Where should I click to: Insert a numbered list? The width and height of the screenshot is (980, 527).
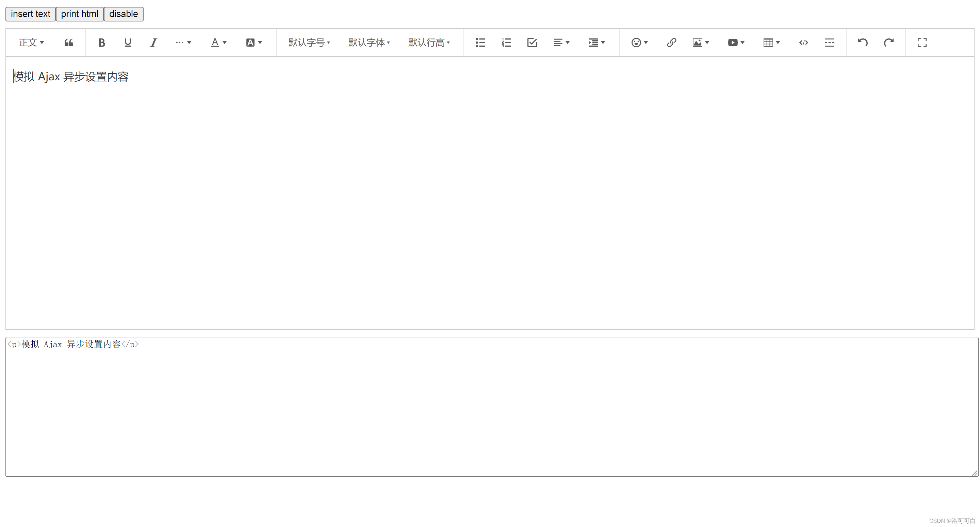click(506, 43)
